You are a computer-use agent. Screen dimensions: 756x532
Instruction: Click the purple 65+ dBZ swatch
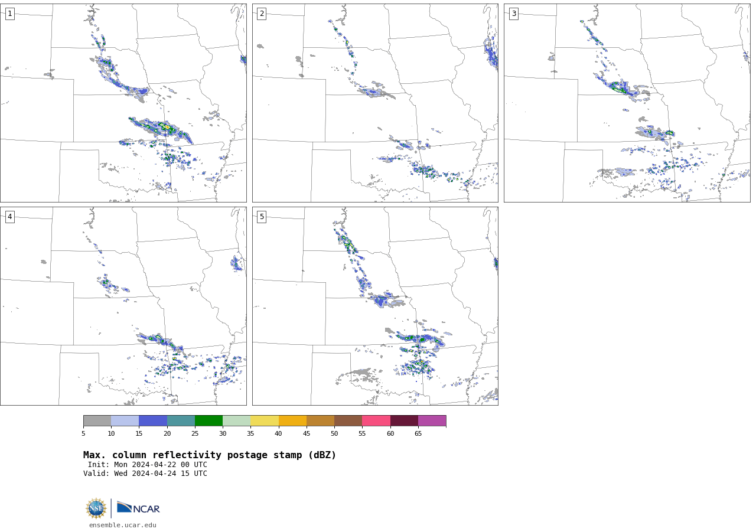click(432, 421)
